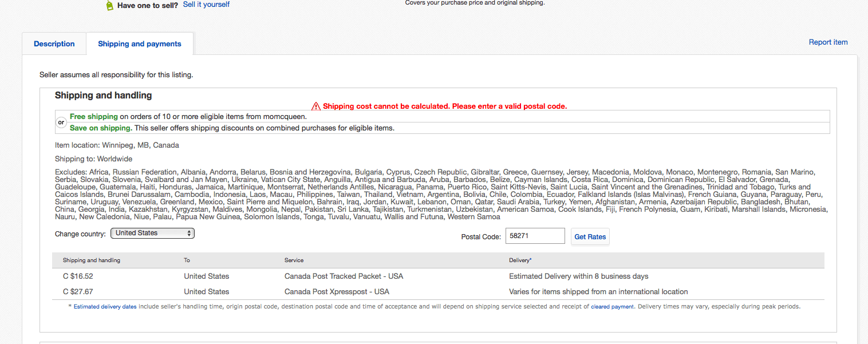
Task: Click the cleared payment link
Action: [x=612, y=306]
